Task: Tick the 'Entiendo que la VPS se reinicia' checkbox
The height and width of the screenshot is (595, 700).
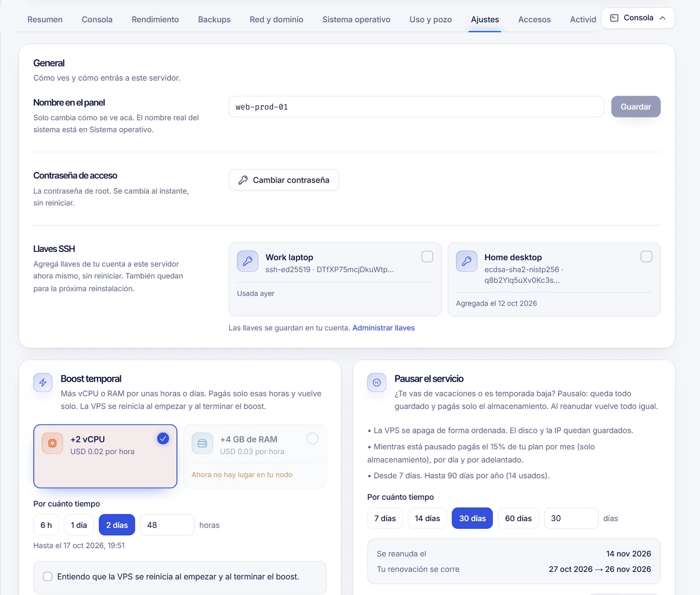Action: pos(48,577)
